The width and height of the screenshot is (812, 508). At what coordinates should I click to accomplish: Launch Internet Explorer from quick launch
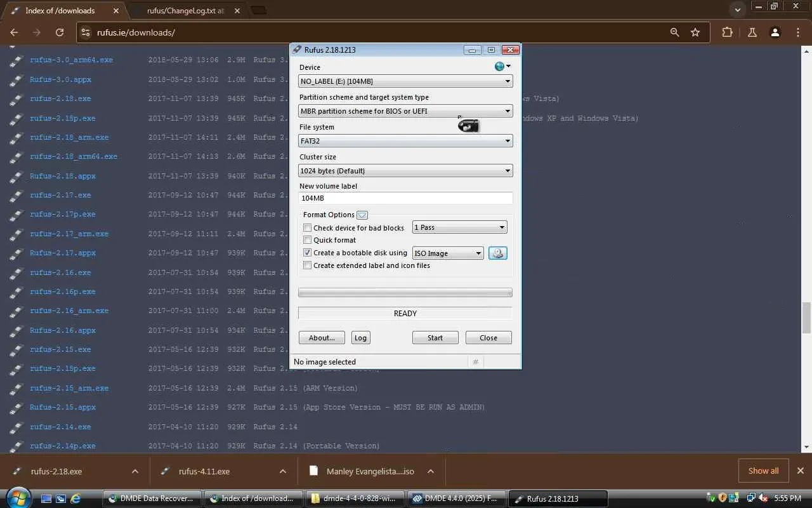(x=75, y=498)
